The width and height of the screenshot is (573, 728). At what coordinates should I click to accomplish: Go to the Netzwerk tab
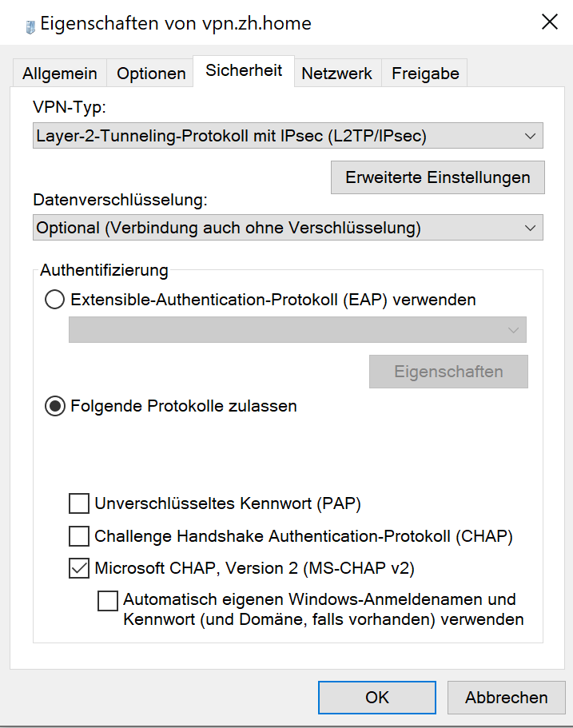[x=336, y=74]
